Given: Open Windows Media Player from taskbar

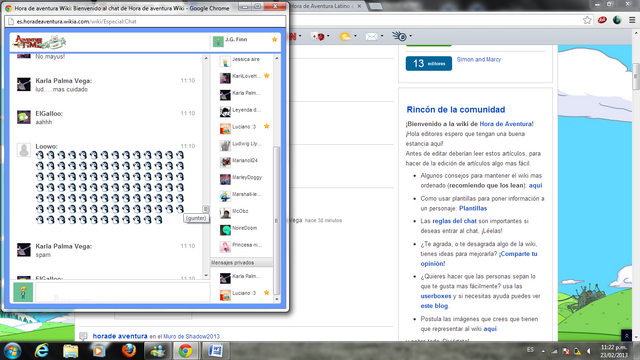Looking at the screenshot, I should (99, 351).
